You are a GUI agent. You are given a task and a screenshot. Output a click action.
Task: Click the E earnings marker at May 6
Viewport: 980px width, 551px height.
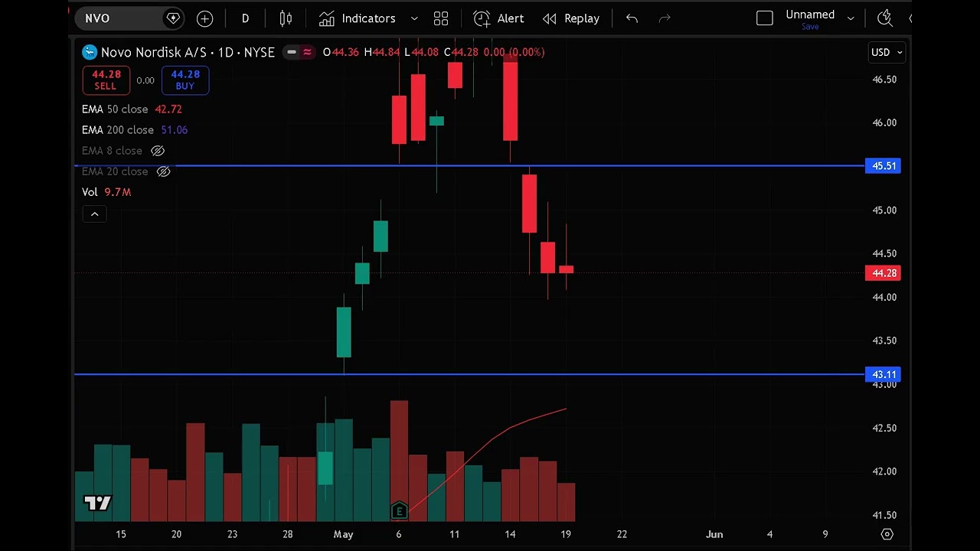[x=398, y=510]
